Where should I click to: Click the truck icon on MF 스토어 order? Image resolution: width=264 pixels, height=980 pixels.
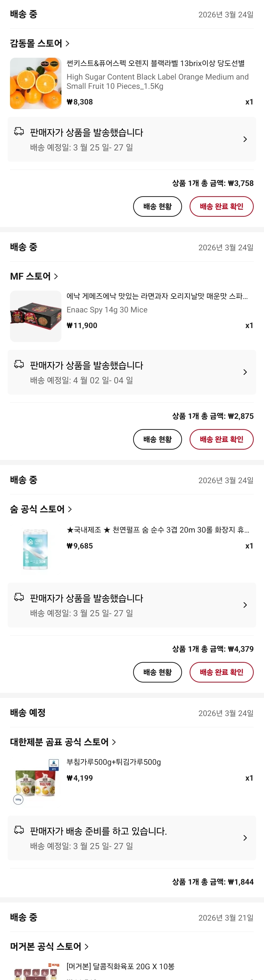(x=19, y=365)
